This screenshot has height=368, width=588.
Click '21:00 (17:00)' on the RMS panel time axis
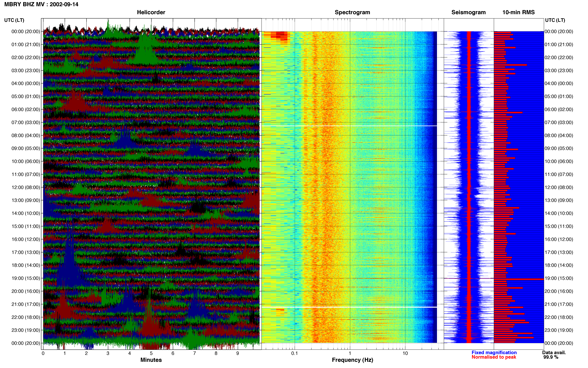click(x=559, y=304)
